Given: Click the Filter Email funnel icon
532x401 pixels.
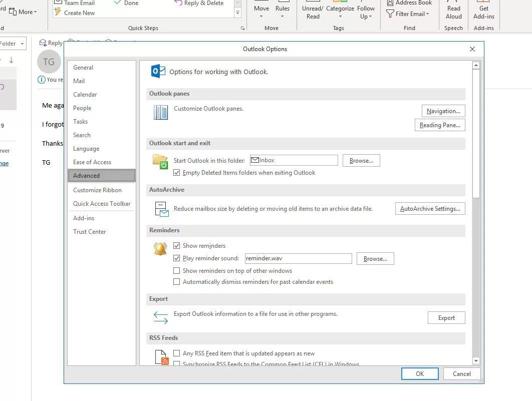Looking at the screenshot, I should (x=390, y=14).
